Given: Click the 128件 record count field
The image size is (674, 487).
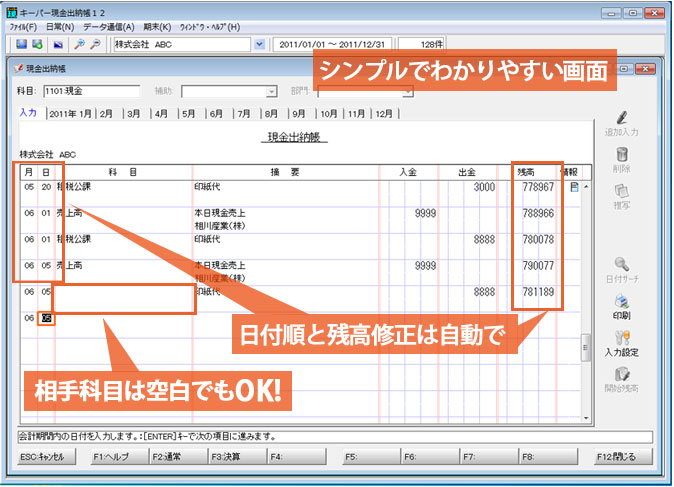Looking at the screenshot, I should pos(422,44).
